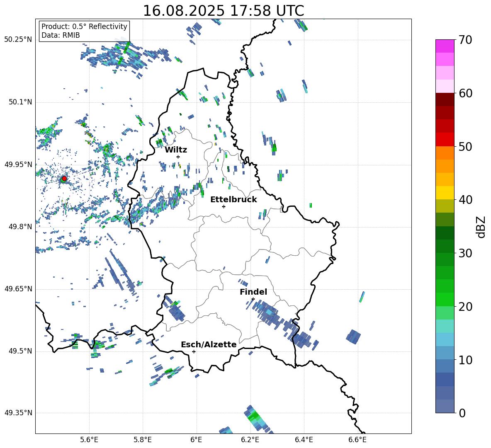This screenshot has height=448, width=491.
Task: Click the magenta top segment of colorbar
Action: [445, 46]
